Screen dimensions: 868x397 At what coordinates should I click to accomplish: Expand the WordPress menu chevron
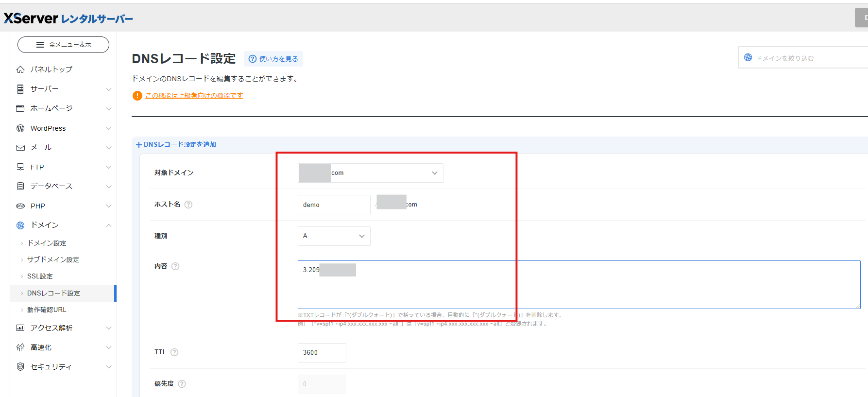coord(109,128)
